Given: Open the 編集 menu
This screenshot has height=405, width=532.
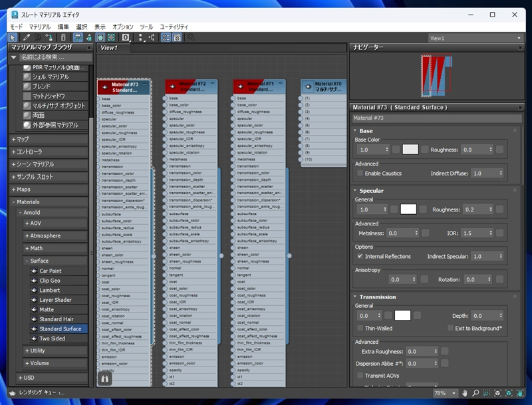Looking at the screenshot, I should pos(63,27).
